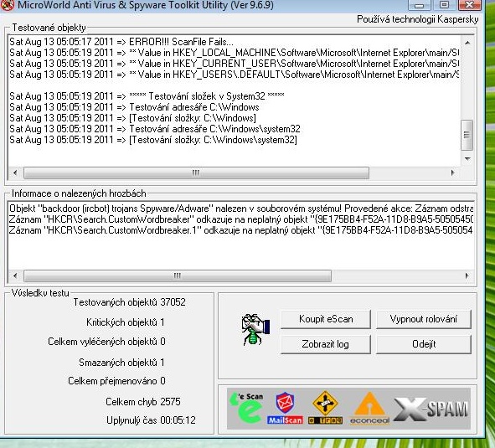Select the HKEY_LOCAL_MACHINE log line
This screenshot has height=448, width=495.
[x=234, y=53]
